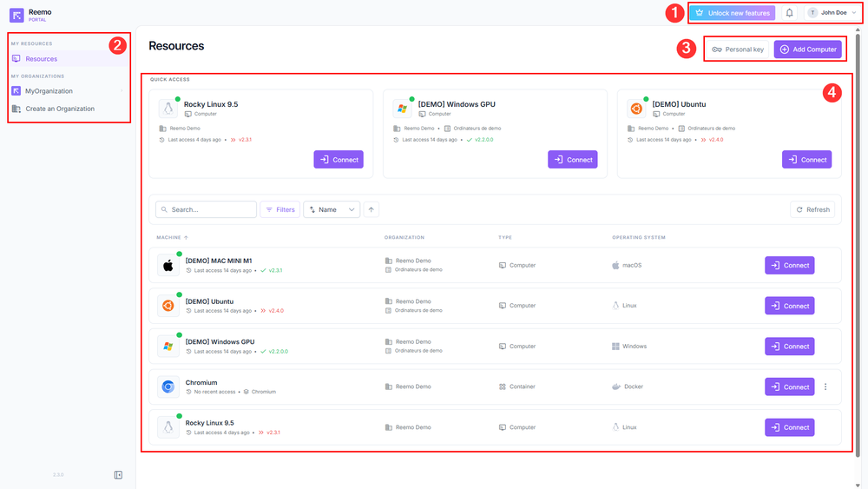Connect to [DEMO] Ubuntu list row
Screen dimensions: 868x489
[789, 306]
